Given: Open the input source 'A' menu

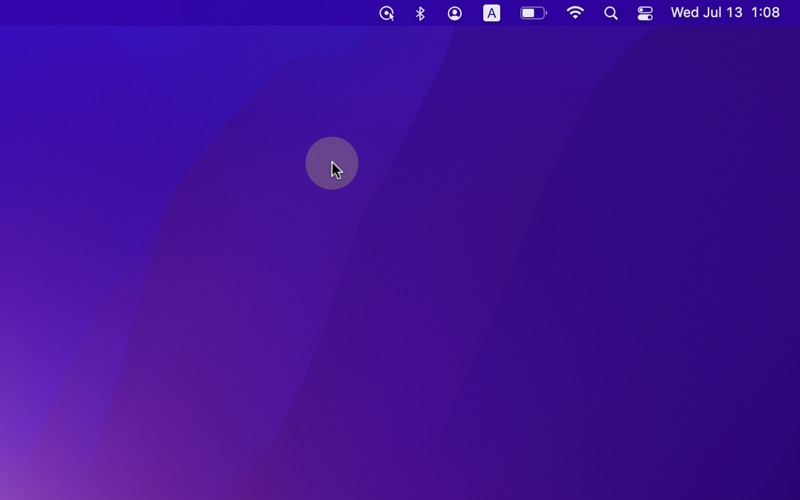Looking at the screenshot, I should pos(491,13).
